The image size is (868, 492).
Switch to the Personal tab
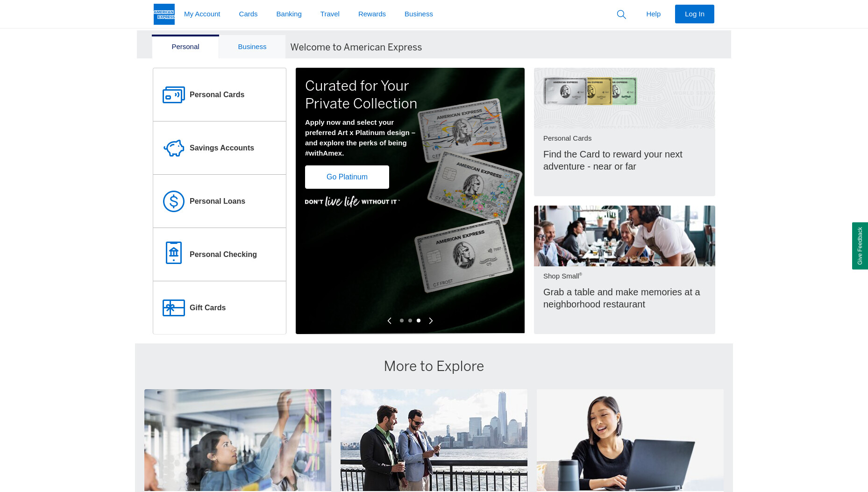click(x=185, y=47)
